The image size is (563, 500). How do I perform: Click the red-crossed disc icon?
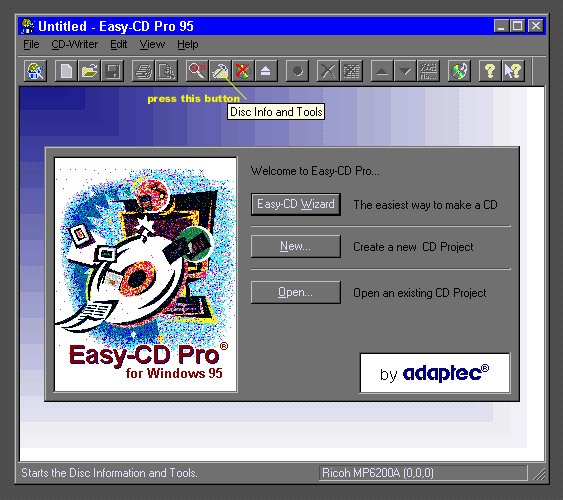[243, 71]
